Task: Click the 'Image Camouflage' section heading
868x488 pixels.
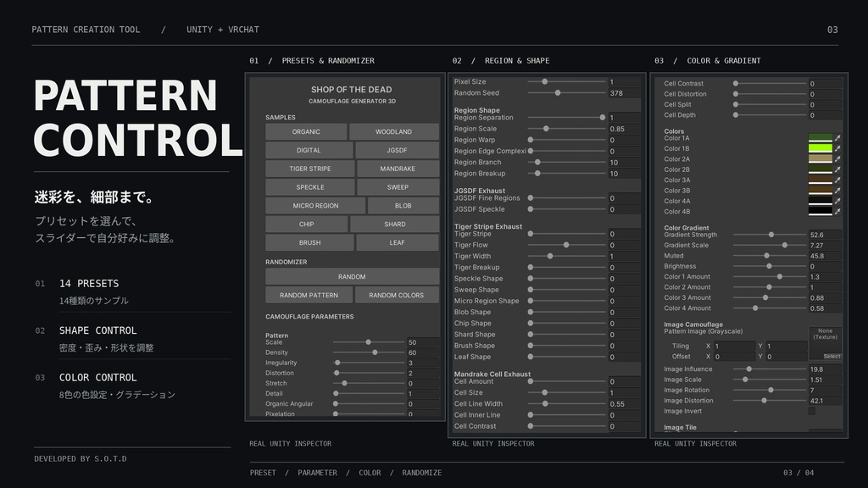Action: click(693, 324)
